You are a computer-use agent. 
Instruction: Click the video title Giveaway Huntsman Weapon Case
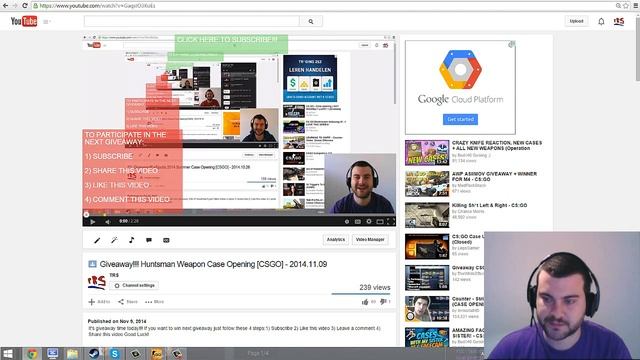(x=213, y=264)
